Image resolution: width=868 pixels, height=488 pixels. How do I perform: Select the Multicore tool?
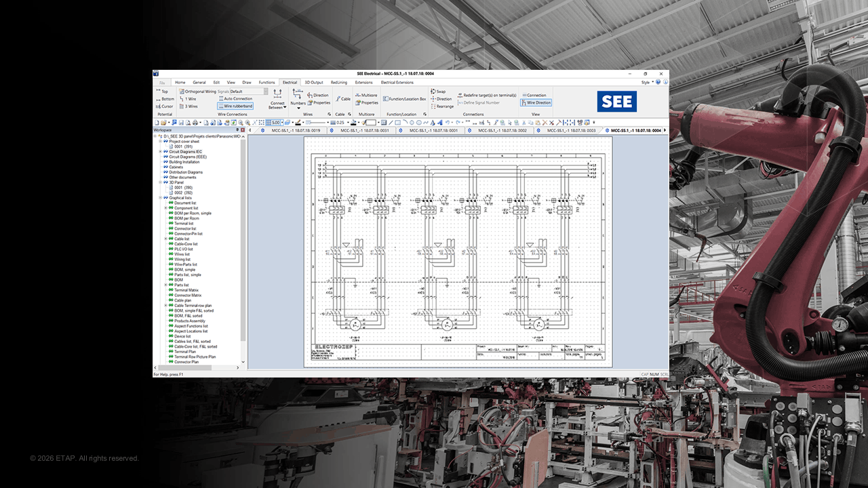(x=366, y=96)
